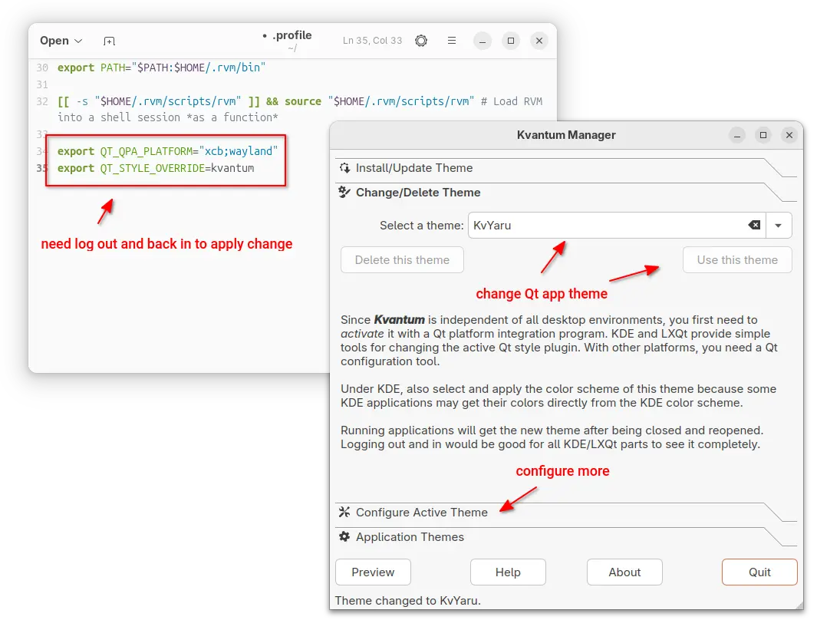Image resolution: width=840 pixels, height=620 pixels.
Task: Click the KvYaru theme name field
Action: pyautogui.click(x=606, y=226)
